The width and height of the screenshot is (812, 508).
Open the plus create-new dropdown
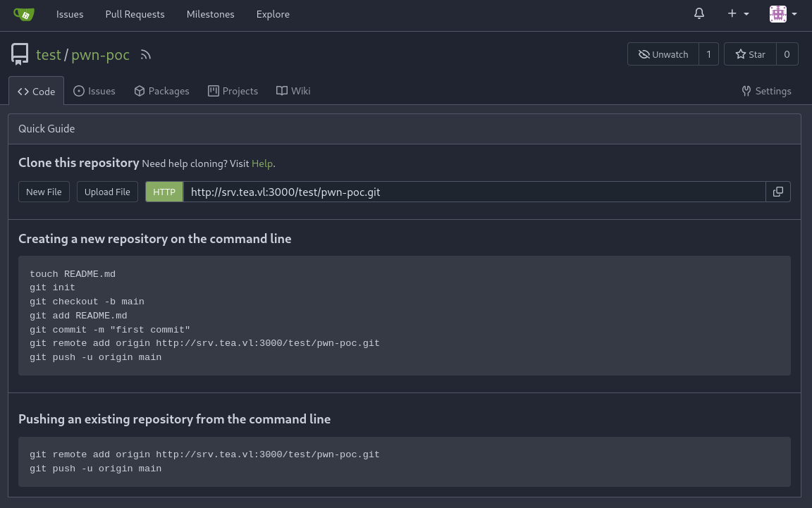739,13
